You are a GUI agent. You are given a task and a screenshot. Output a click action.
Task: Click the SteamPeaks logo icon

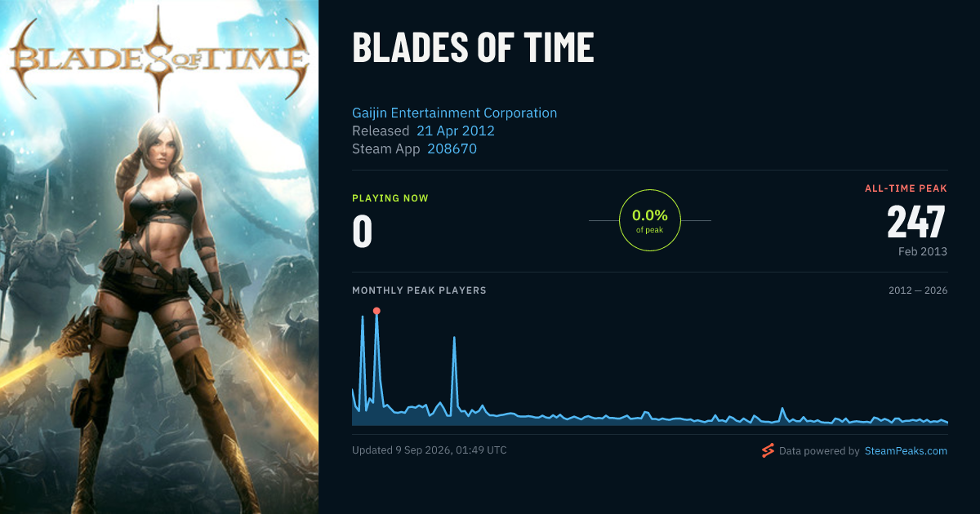(x=768, y=450)
